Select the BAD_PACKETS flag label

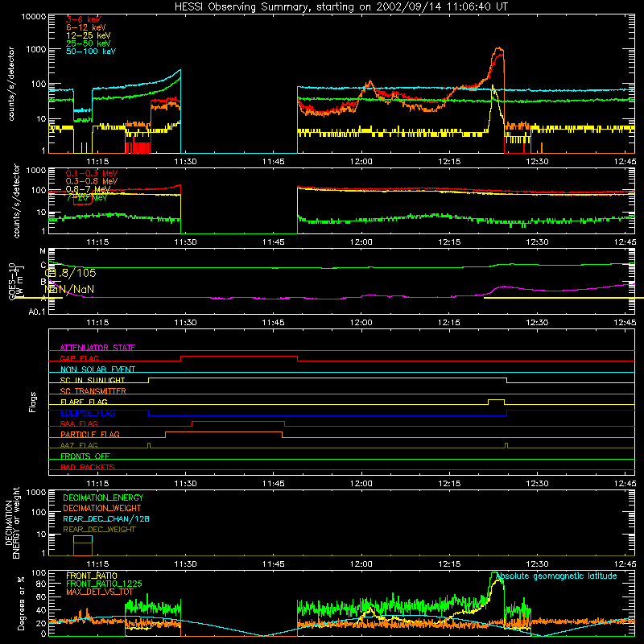coord(88,467)
